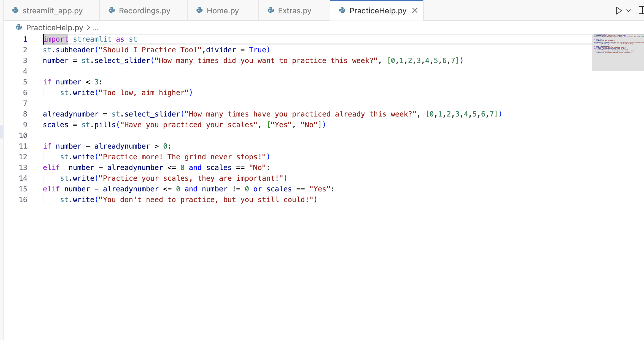Close the PracticeHelp.py tab
The height and width of the screenshot is (340, 644).
415,11
